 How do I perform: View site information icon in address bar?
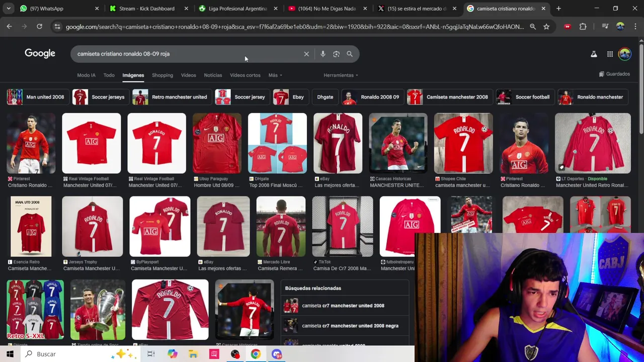pyautogui.click(x=57, y=27)
